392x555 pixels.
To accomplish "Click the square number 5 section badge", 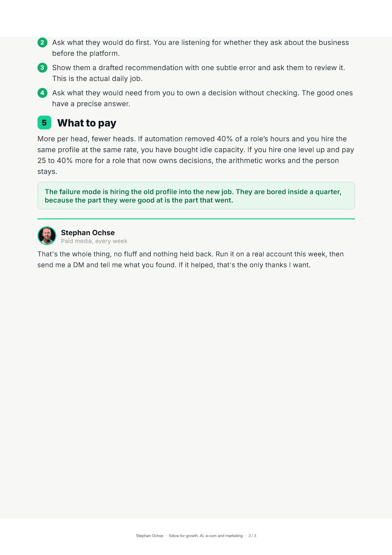I will point(44,123).
